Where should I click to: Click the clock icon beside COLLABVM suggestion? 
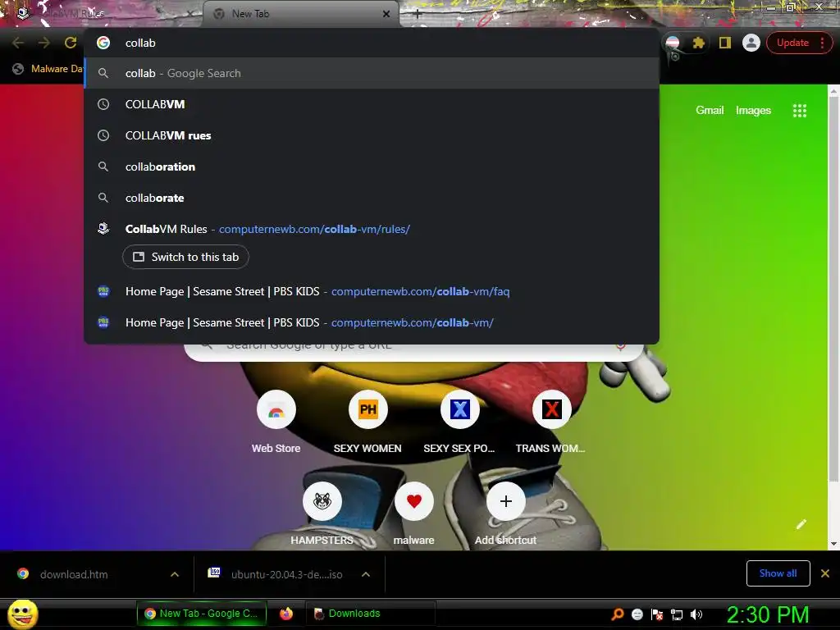pyautogui.click(x=103, y=104)
